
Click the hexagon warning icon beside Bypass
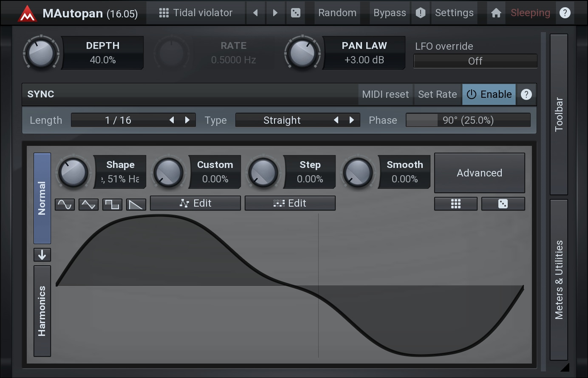420,13
